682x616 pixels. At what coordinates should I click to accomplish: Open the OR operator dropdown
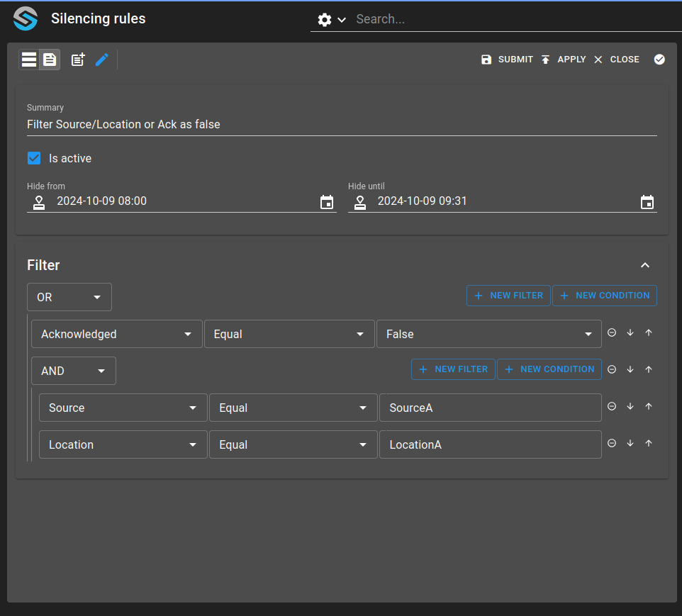tap(69, 297)
